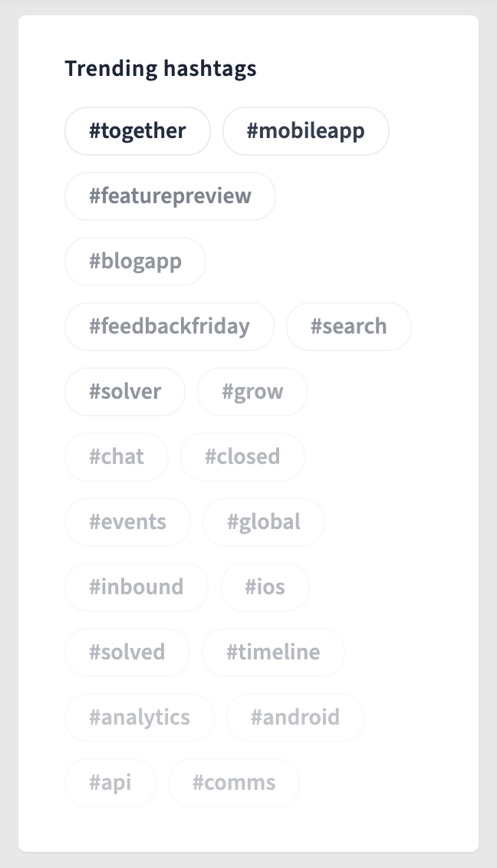Open the #mobileapp hashtag
The width and height of the screenshot is (497, 868).
(x=306, y=130)
